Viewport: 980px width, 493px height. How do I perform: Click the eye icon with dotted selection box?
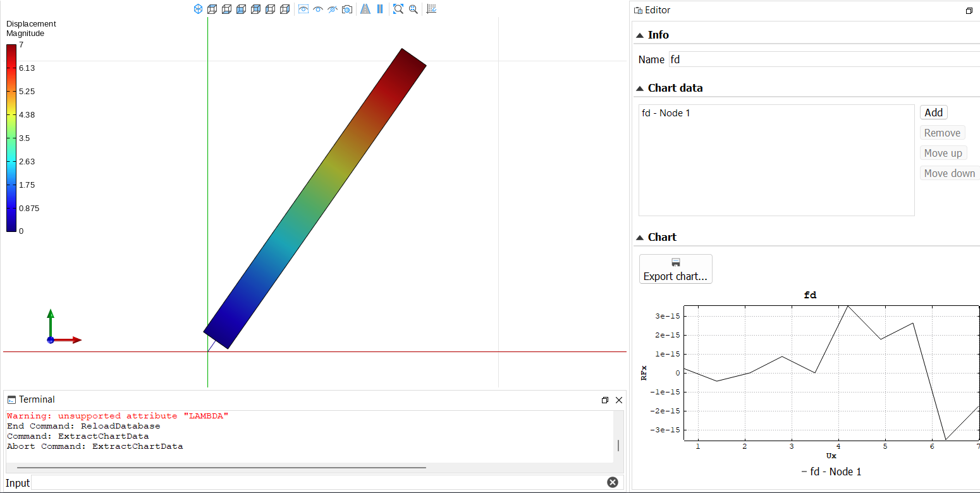click(303, 9)
